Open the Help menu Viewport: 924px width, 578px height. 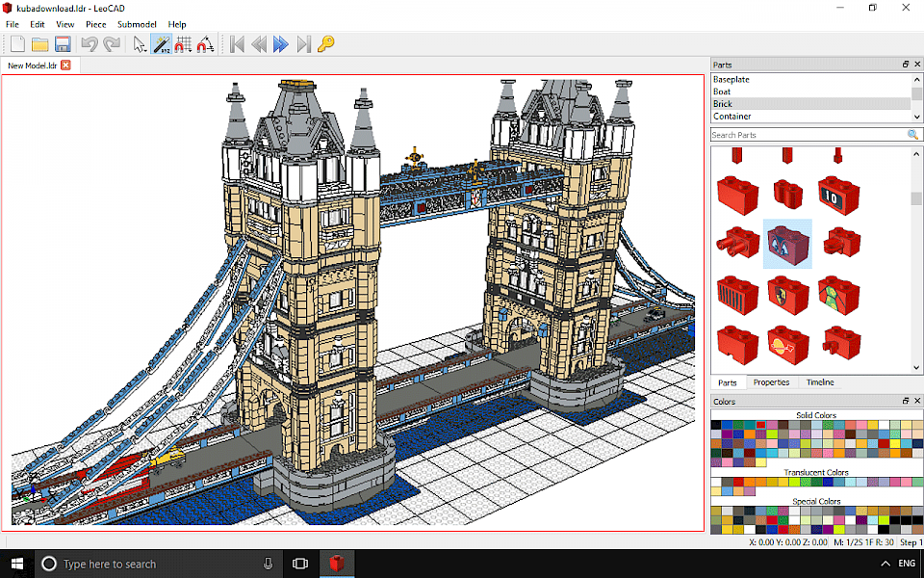(177, 24)
